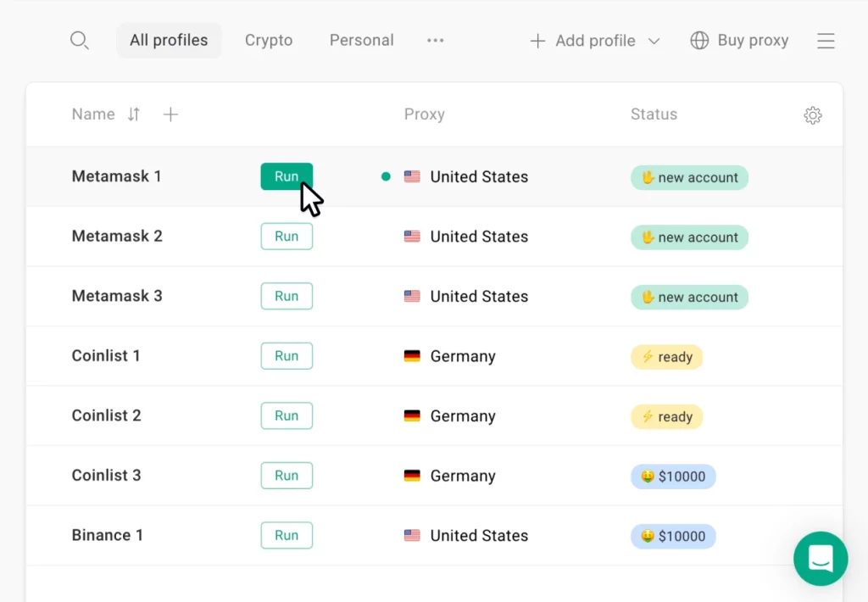Click the Name column header
The width and height of the screenshot is (868, 602).
[93, 114]
